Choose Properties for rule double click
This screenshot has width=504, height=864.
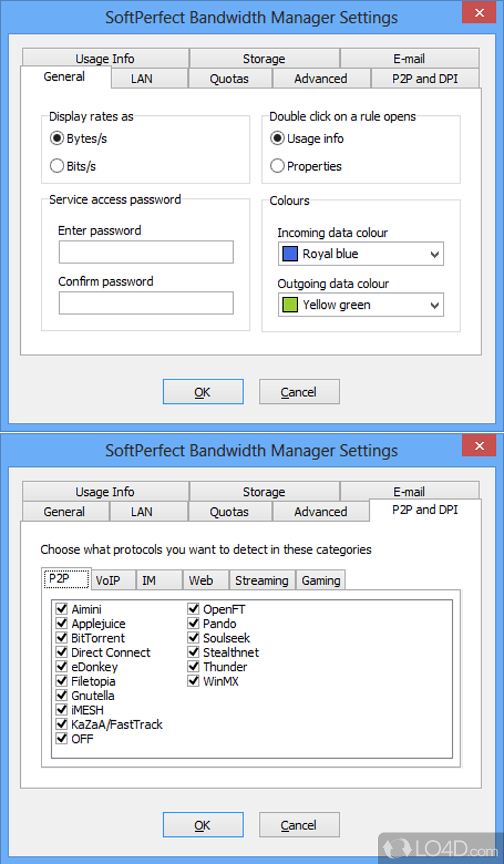(x=277, y=166)
